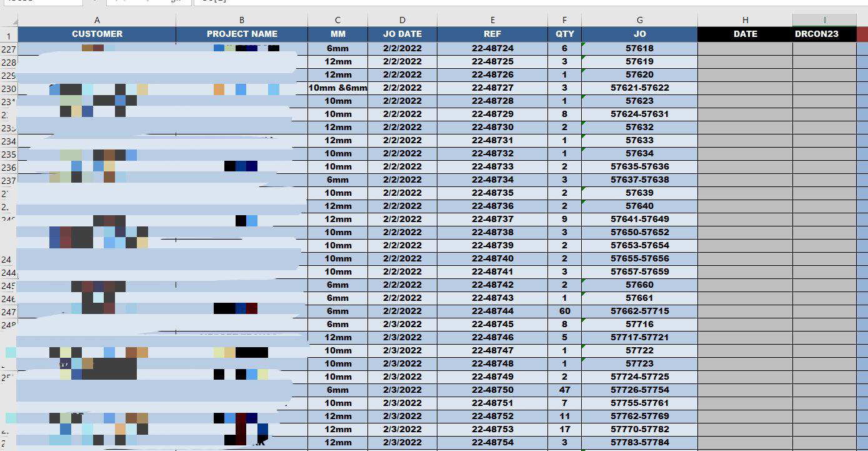
Task: Click JO cell 57662-57715
Action: pyautogui.click(x=639, y=311)
